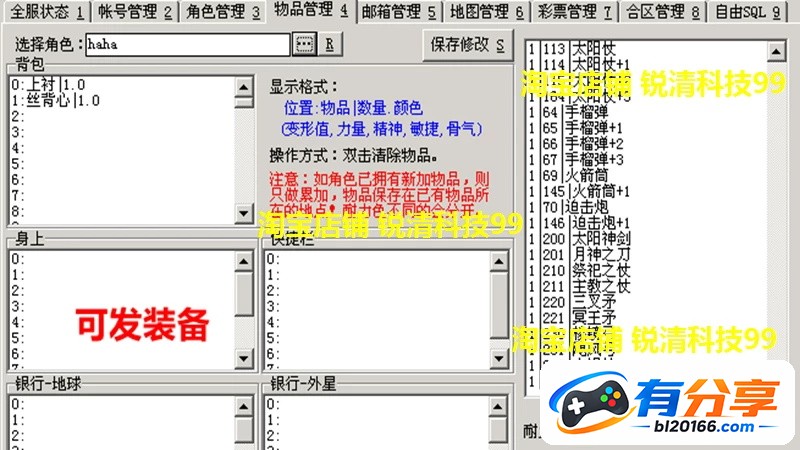Click the 保存修改 S button

pyautogui.click(x=467, y=45)
